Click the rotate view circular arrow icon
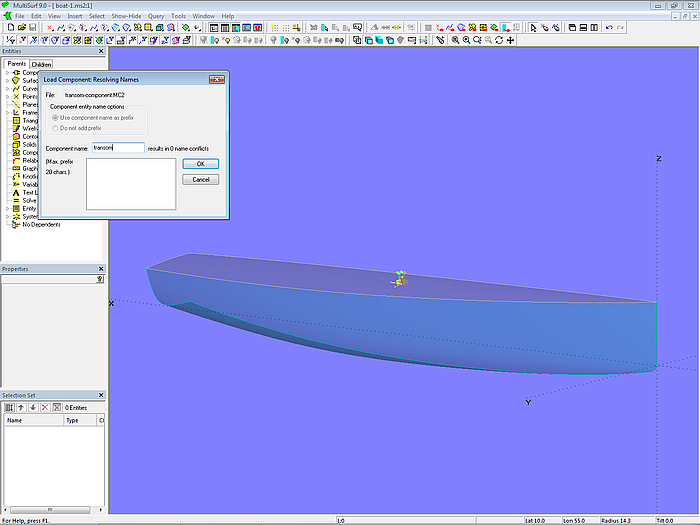The image size is (700, 525). click(x=498, y=40)
